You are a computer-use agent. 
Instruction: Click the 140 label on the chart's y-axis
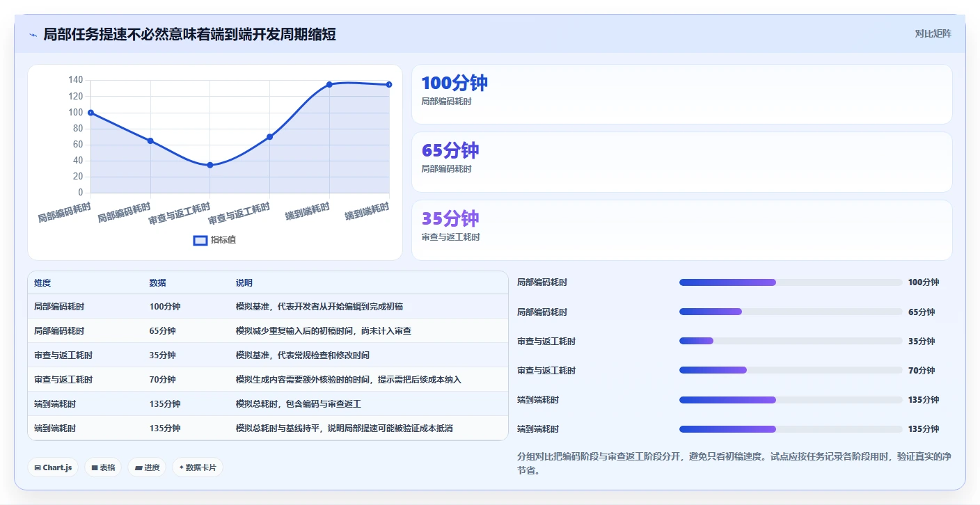coord(76,80)
